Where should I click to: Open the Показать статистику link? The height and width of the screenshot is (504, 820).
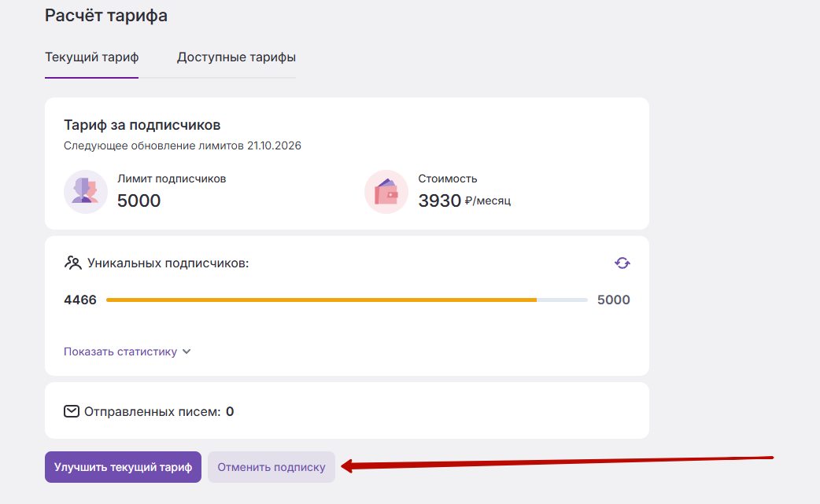(x=120, y=351)
